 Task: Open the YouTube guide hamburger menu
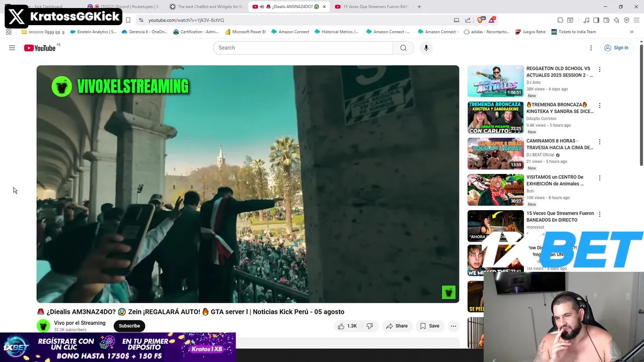pos(12,48)
